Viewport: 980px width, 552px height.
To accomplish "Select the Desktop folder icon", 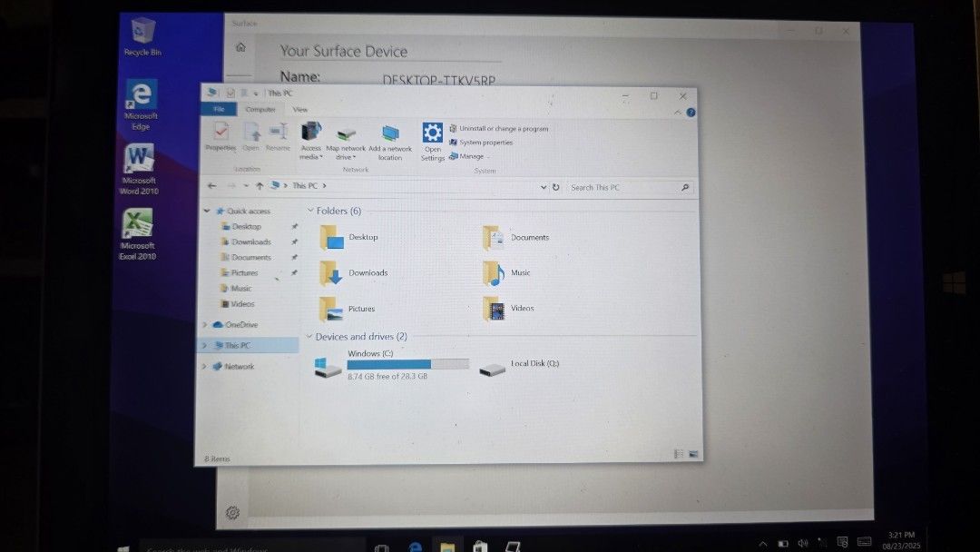I will pos(331,238).
